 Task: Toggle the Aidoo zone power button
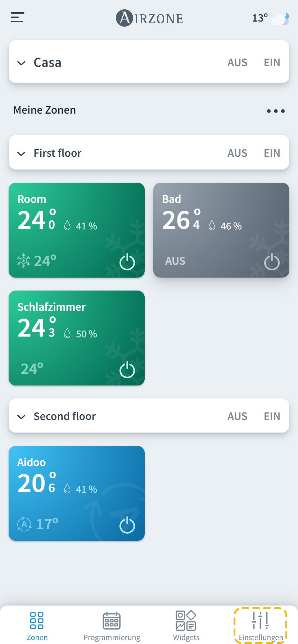(x=127, y=525)
